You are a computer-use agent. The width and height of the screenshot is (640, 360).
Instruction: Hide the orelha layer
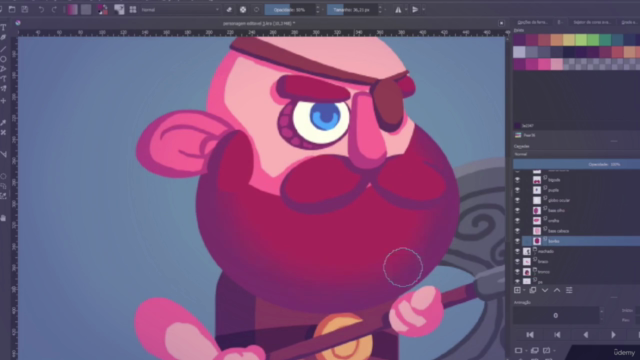point(518,221)
